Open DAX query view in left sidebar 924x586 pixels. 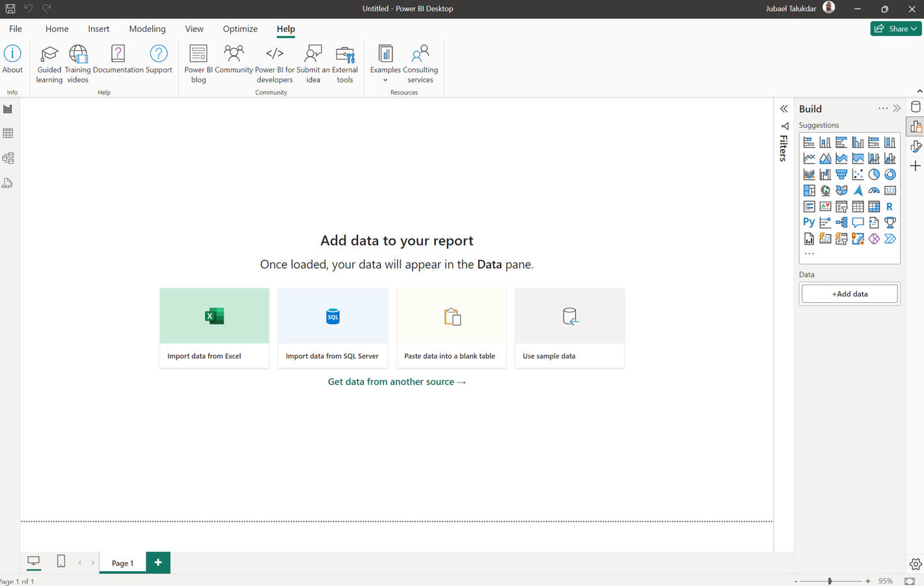coord(8,183)
